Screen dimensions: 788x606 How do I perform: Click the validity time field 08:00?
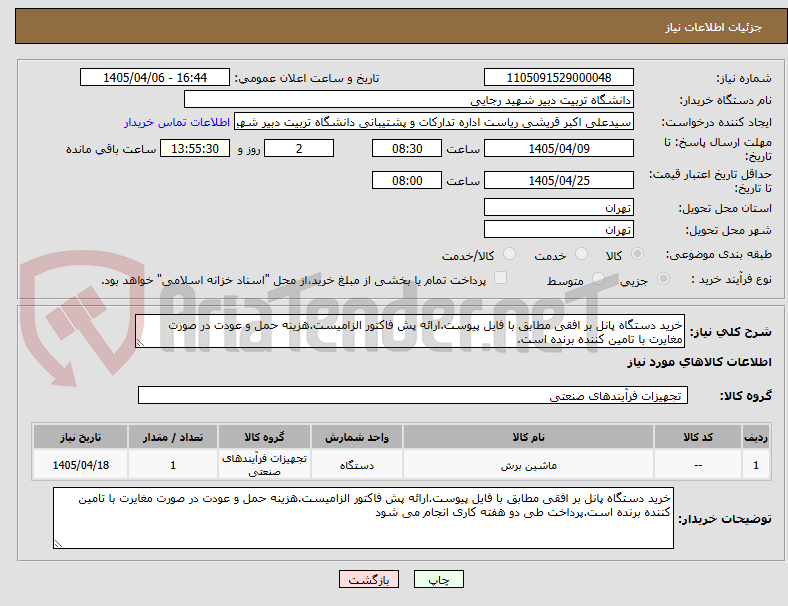click(x=407, y=180)
